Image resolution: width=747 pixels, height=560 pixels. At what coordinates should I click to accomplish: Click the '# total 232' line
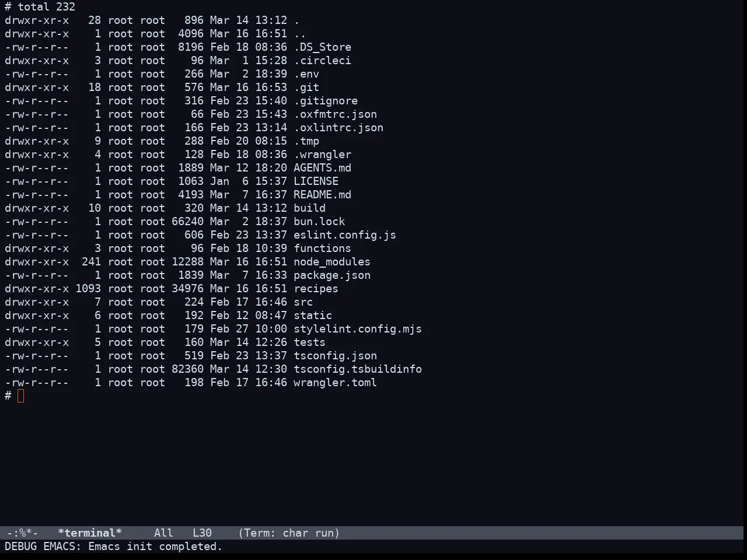pos(40,7)
